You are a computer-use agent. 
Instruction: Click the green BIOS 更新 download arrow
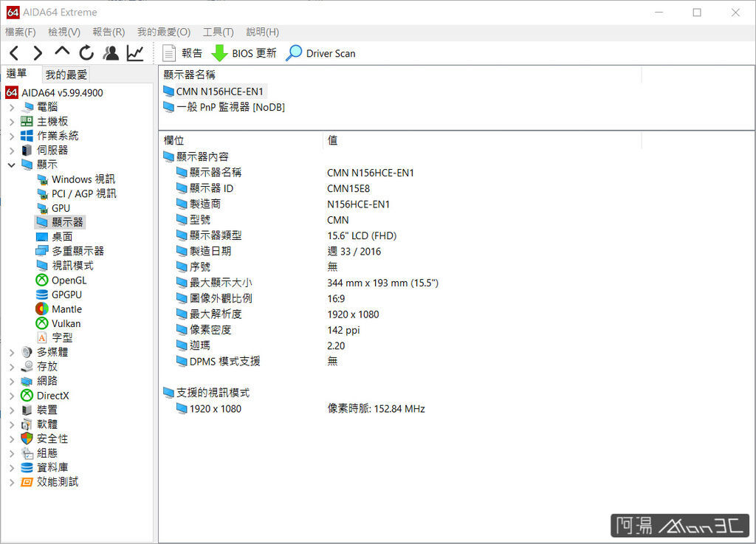pyautogui.click(x=219, y=53)
